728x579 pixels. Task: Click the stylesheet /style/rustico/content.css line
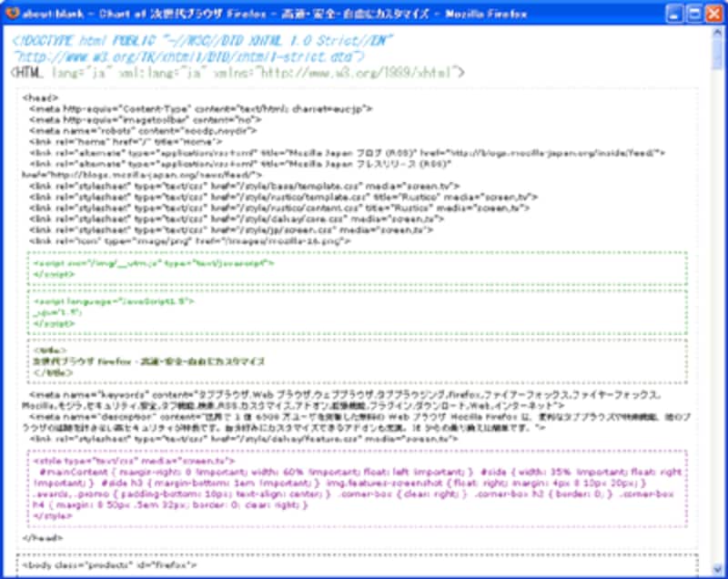click(x=279, y=208)
